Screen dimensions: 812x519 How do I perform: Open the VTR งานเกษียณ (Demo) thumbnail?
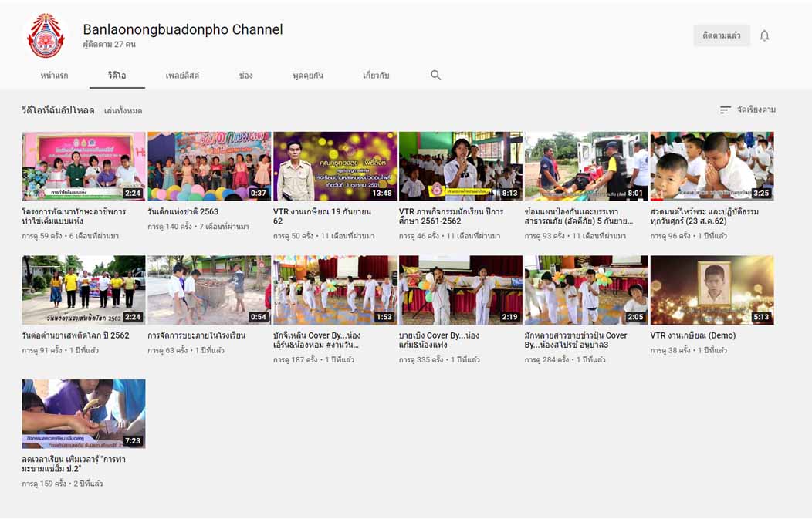pyautogui.click(x=712, y=290)
